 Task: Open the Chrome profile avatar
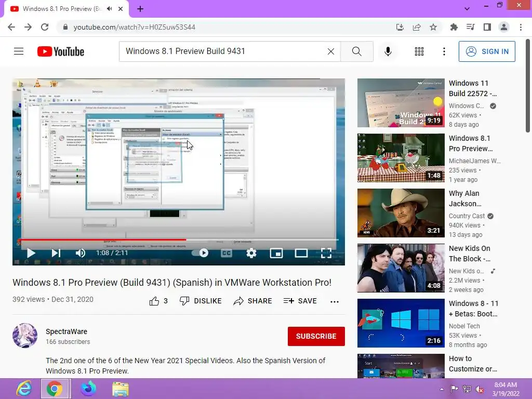[504, 27]
